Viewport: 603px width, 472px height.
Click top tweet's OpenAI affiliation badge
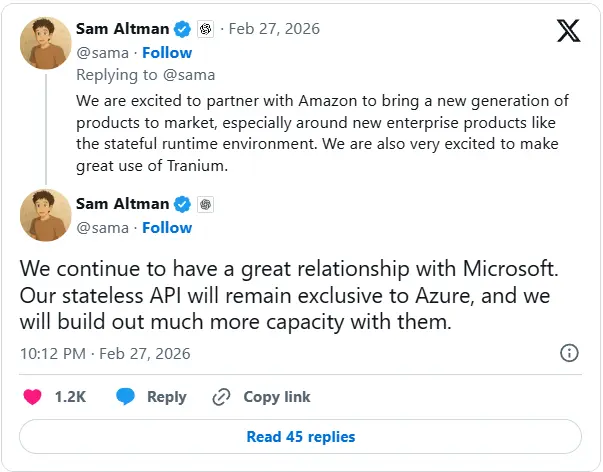pos(205,29)
